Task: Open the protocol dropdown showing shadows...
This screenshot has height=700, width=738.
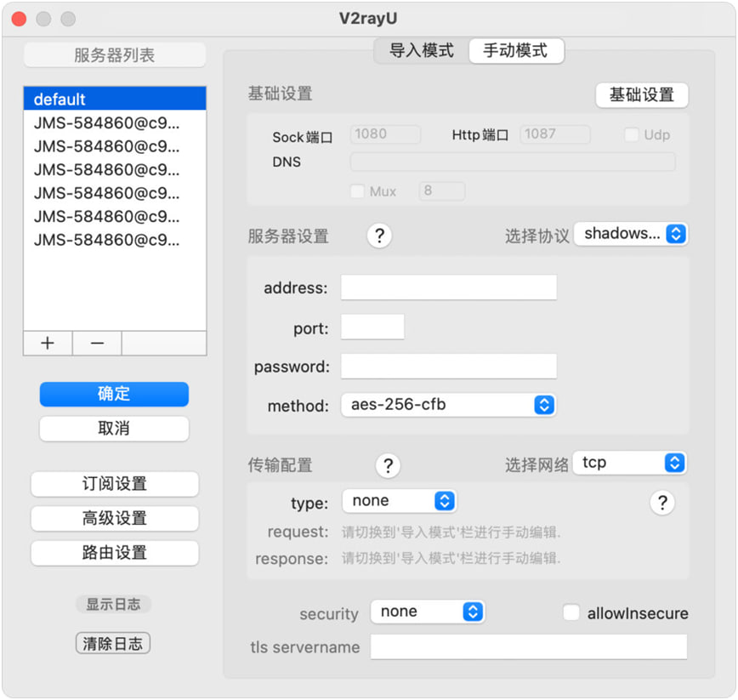Action: pyautogui.click(x=631, y=234)
